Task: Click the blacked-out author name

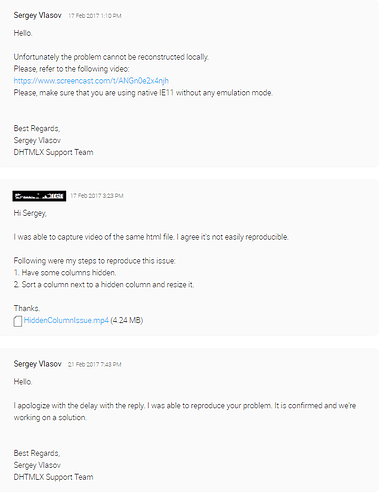Action: tap(39, 196)
